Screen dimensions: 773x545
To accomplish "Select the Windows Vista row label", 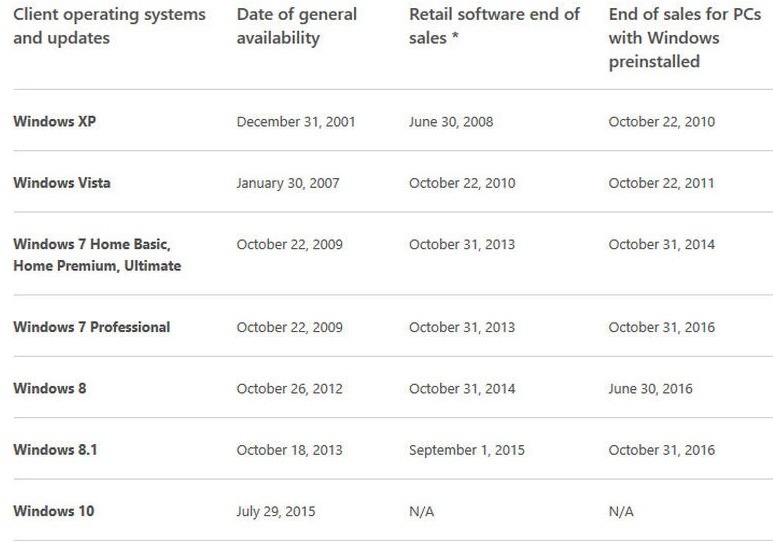I will pos(62,183).
